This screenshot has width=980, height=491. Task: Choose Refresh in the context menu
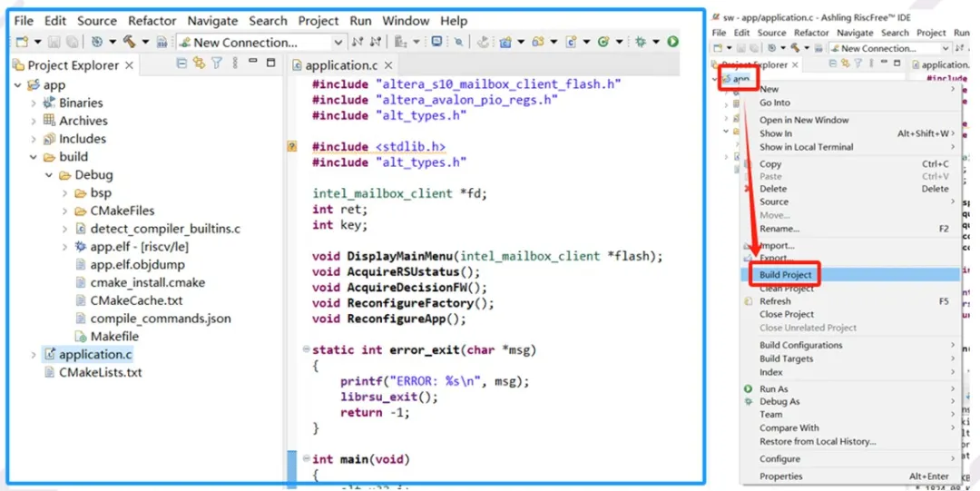tap(775, 301)
